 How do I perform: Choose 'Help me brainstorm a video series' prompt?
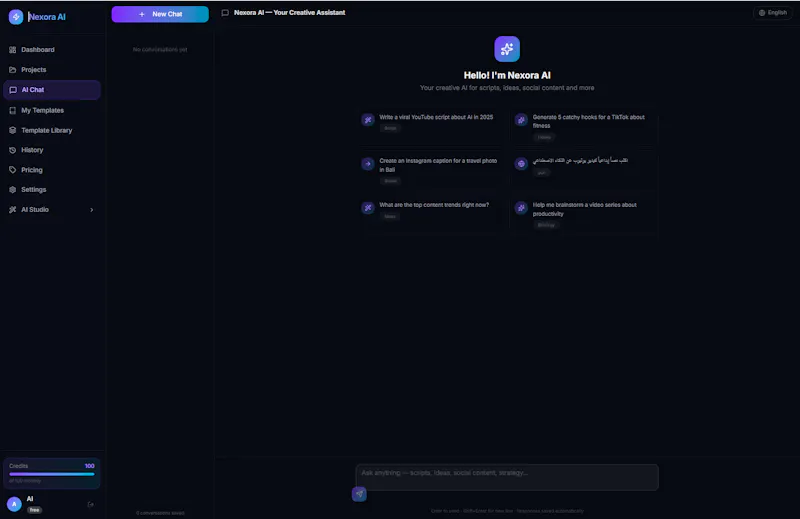[x=584, y=215]
